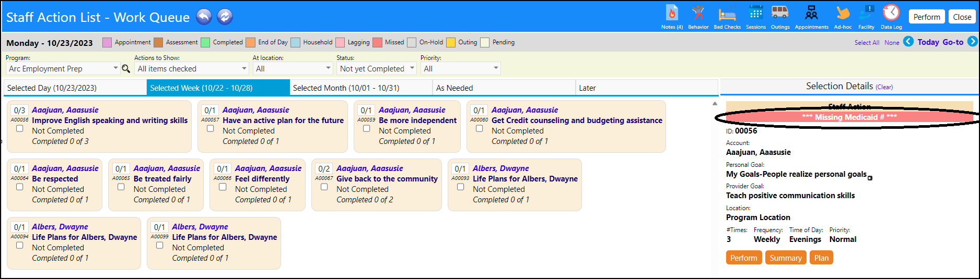Viewport: 980px width, 279px height.
Task: Open the Appointments icon
Action: pos(811,16)
